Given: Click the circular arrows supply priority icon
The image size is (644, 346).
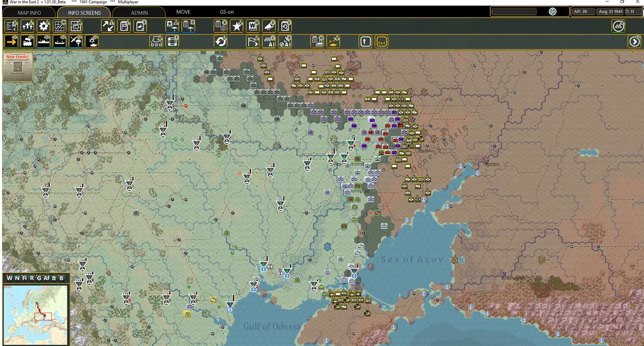Looking at the screenshot, I should tap(220, 41).
